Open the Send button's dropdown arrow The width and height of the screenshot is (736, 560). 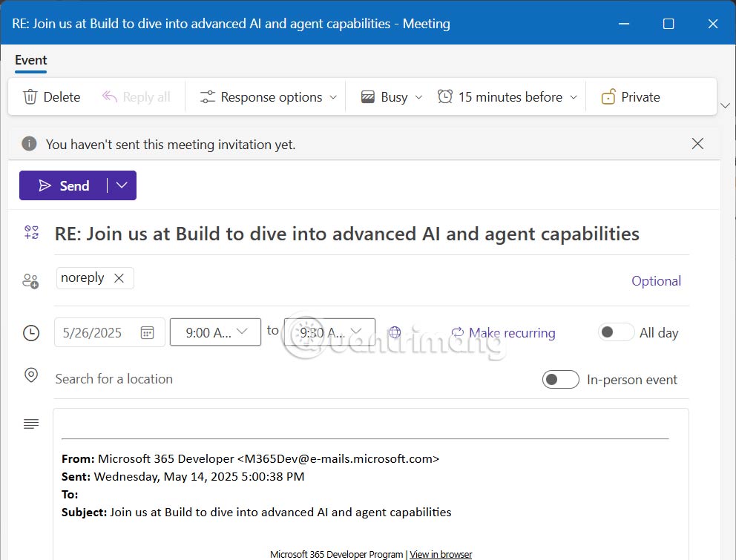[x=121, y=185]
